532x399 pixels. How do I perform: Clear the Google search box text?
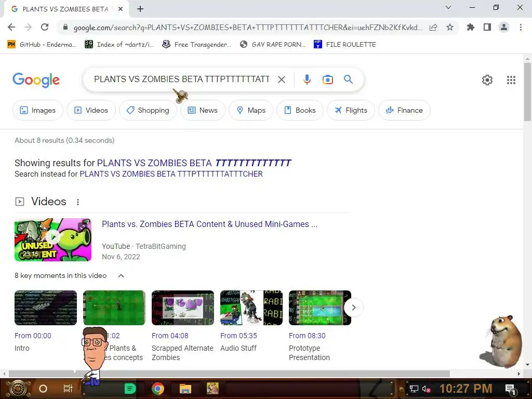click(x=281, y=79)
